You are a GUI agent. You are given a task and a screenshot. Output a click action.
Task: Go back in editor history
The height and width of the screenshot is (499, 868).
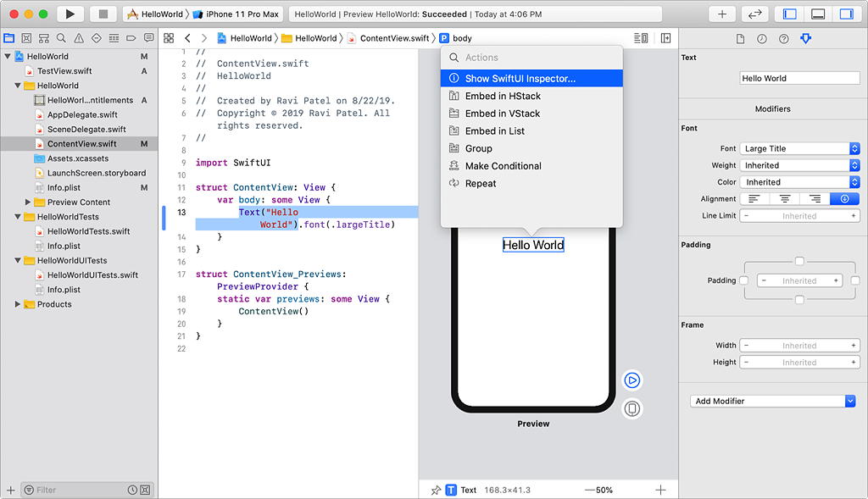187,38
